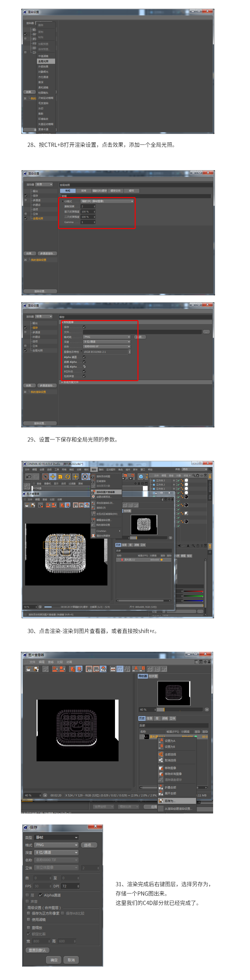
Task: Click the 40% zoom slider in larger Picture Viewer navigator
Action: pyautogui.click(x=179, y=710)
